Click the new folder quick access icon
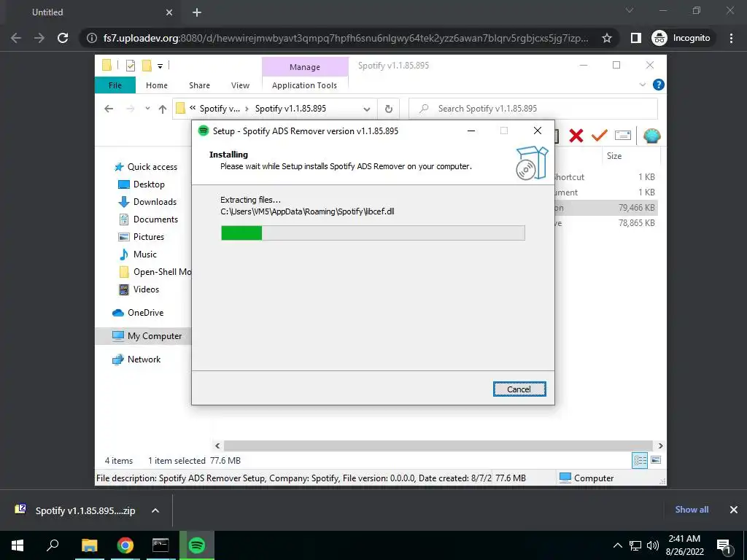747x560 pixels. (x=147, y=66)
